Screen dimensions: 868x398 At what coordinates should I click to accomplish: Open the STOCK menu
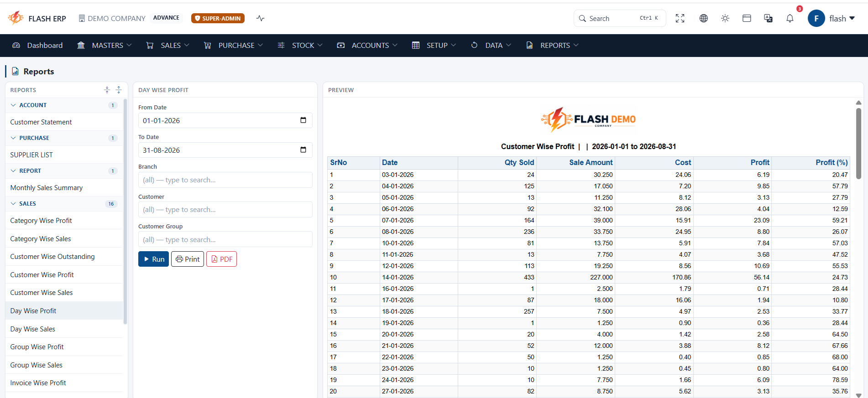[300, 45]
